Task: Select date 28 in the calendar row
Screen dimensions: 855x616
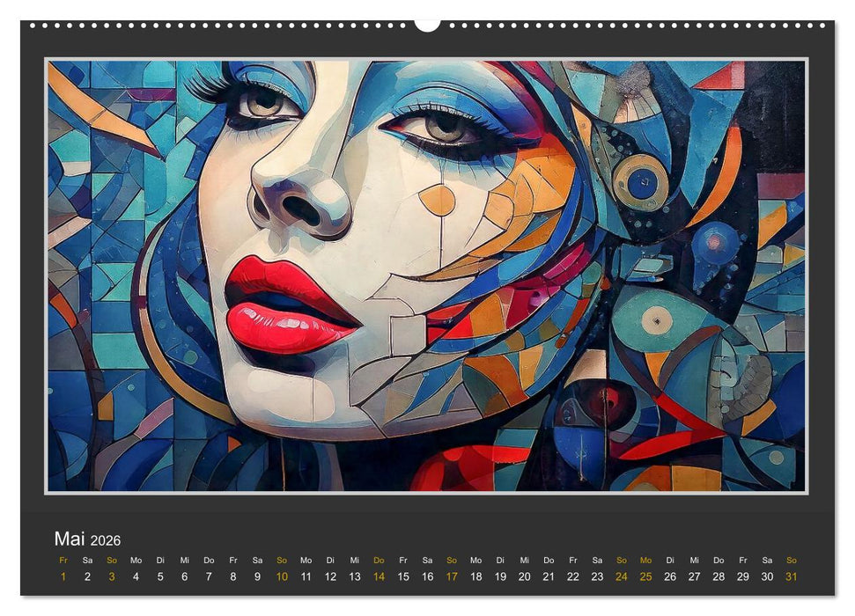Action: pyautogui.click(x=719, y=576)
